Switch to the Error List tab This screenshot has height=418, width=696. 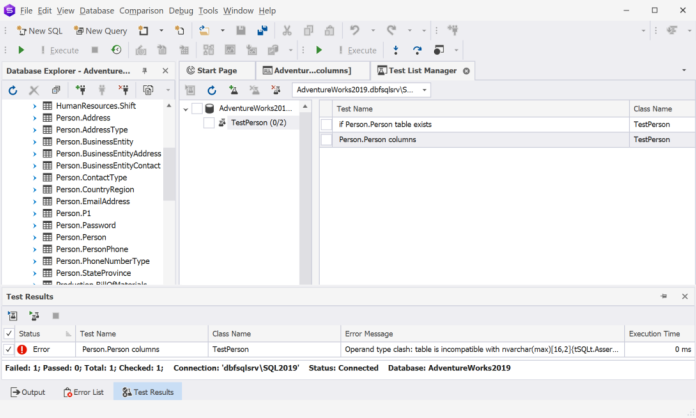click(x=83, y=393)
